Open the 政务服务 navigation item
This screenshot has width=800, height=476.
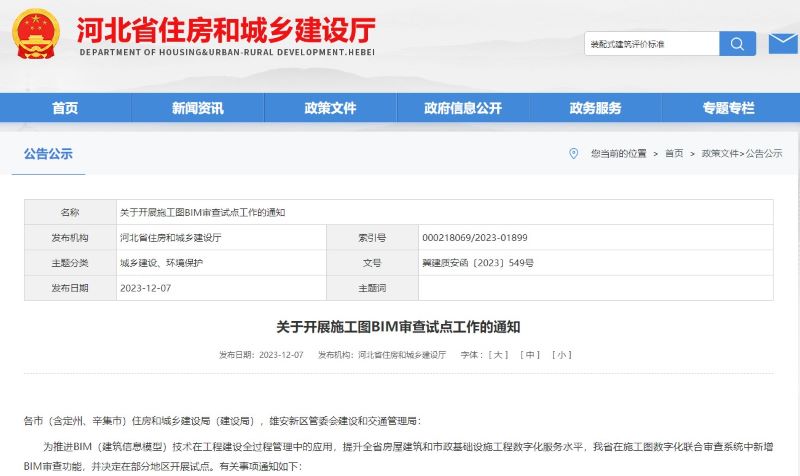click(x=595, y=108)
